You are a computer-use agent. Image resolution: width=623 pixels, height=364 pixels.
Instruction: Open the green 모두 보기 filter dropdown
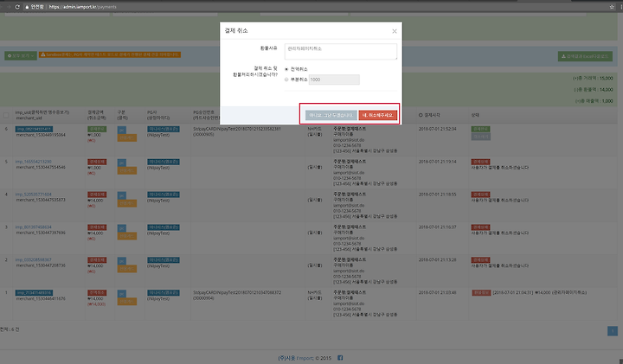tap(21, 55)
